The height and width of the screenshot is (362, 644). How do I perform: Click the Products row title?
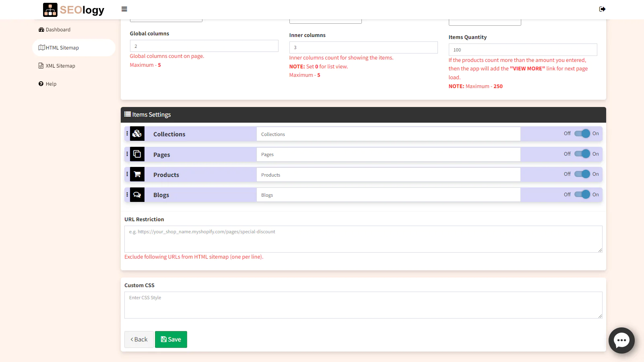pyautogui.click(x=166, y=175)
